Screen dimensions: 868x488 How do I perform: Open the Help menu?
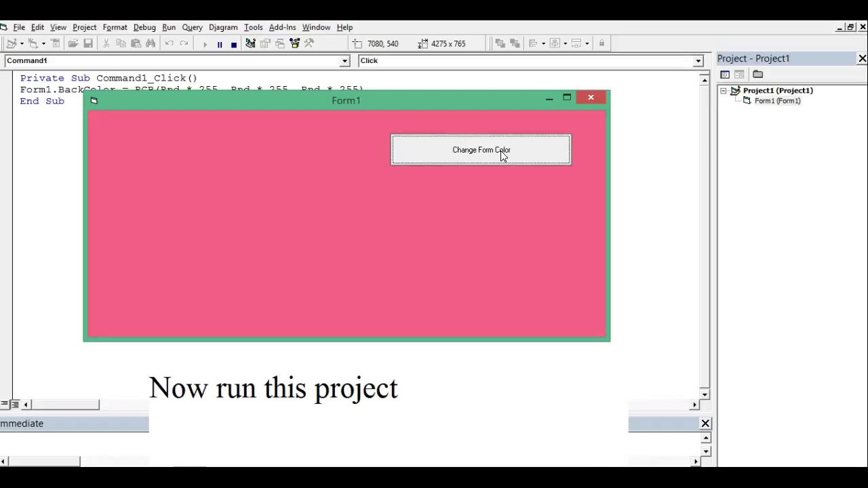coord(344,27)
